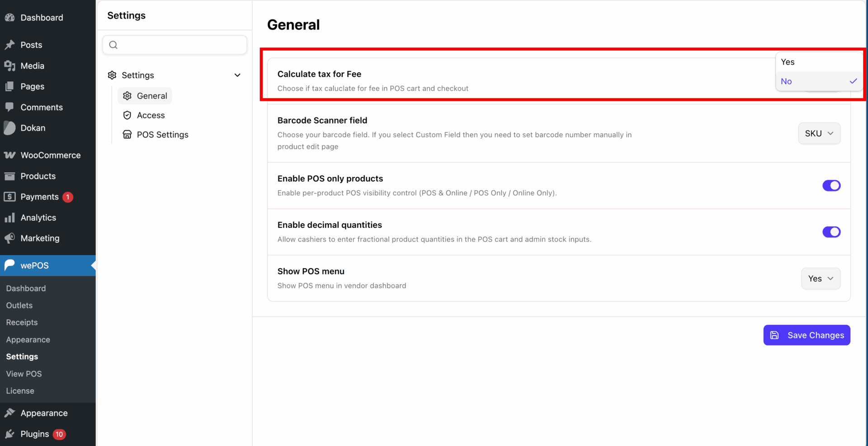Open WooCommerce menu item
868x446 pixels.
click(x=48, y=155)
